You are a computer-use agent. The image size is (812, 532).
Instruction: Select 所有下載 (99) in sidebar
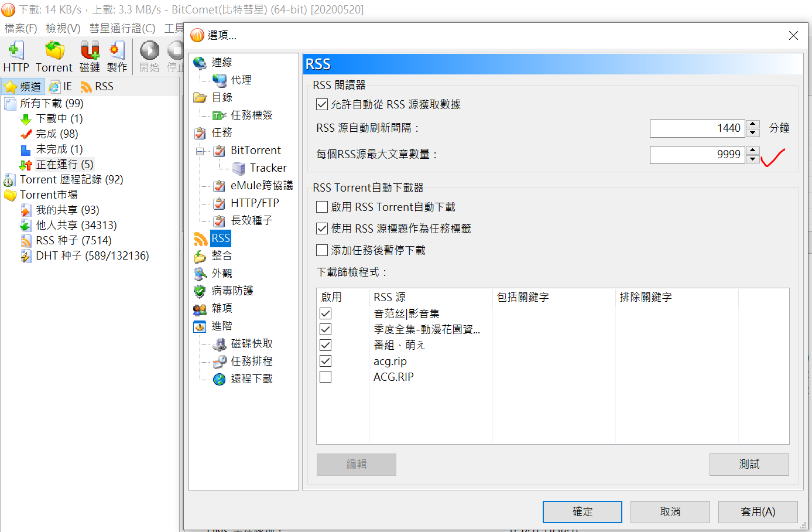pos(52,104)
